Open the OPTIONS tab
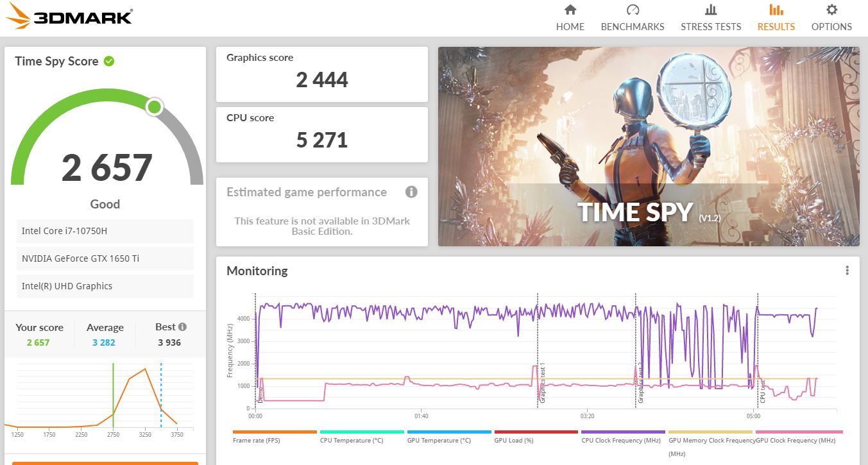Screen dimensions: 868x465 831,18
